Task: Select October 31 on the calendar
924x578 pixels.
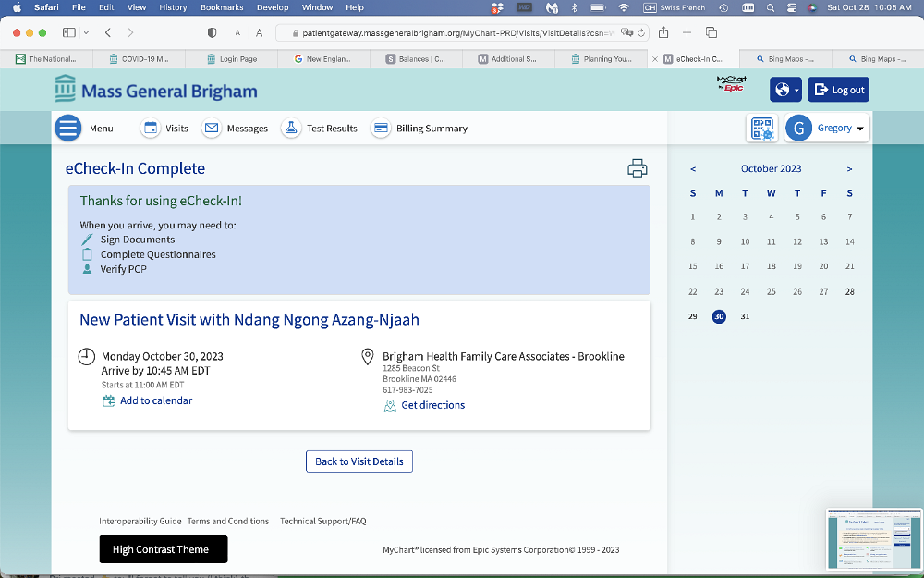Action: [745, 316]
